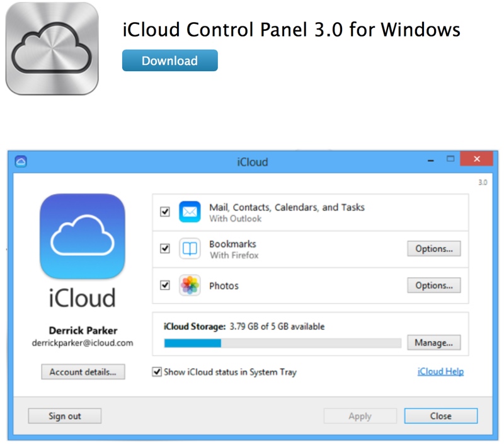Click the derrickparker@icloud.com email text
This screenshot has height=446, width=504.
(x=83, y=343)
